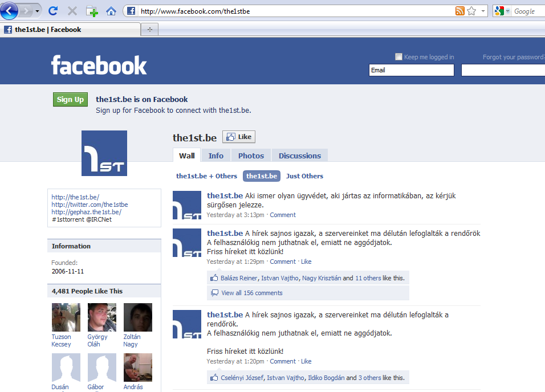This screenshot has height=392, width=545.
Task: Click the Email input field
Action: pyautogui.click(x=412, y=70)
